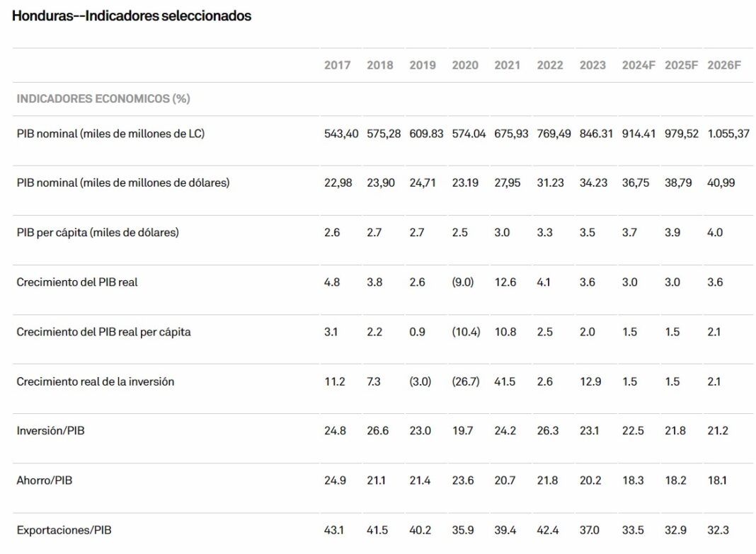This screenshot has width=756, height=554.
Task: Click the INDICADORES ECONOMICOS (%) section heading
Action: pos(103,99)
